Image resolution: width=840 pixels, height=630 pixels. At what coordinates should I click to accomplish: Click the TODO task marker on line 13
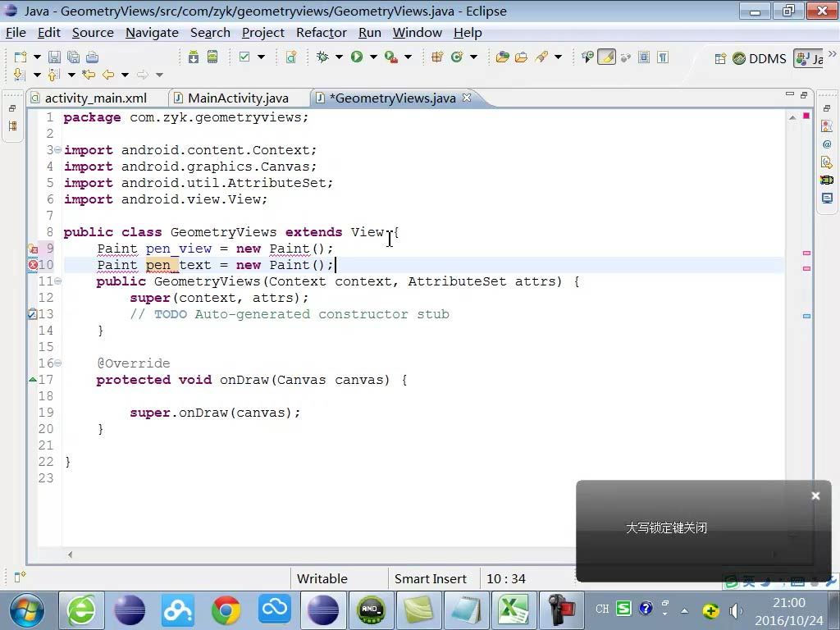pos(32,314)
